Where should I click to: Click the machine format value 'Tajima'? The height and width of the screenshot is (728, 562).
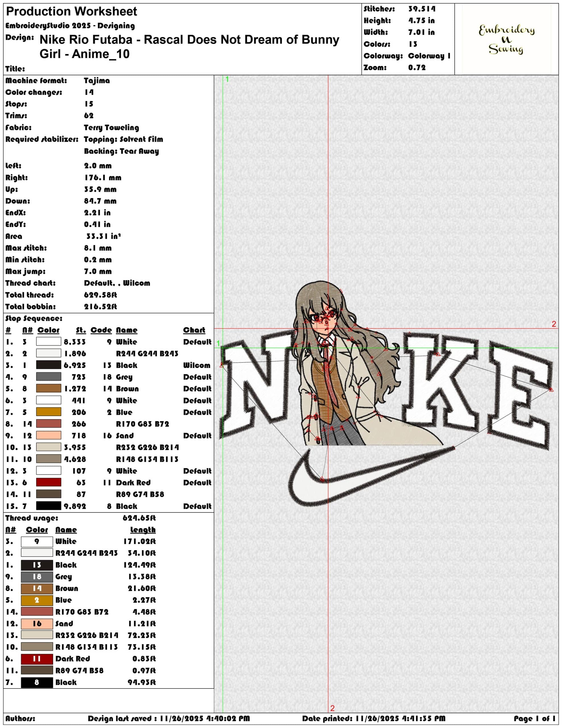(x=97, y=81)
